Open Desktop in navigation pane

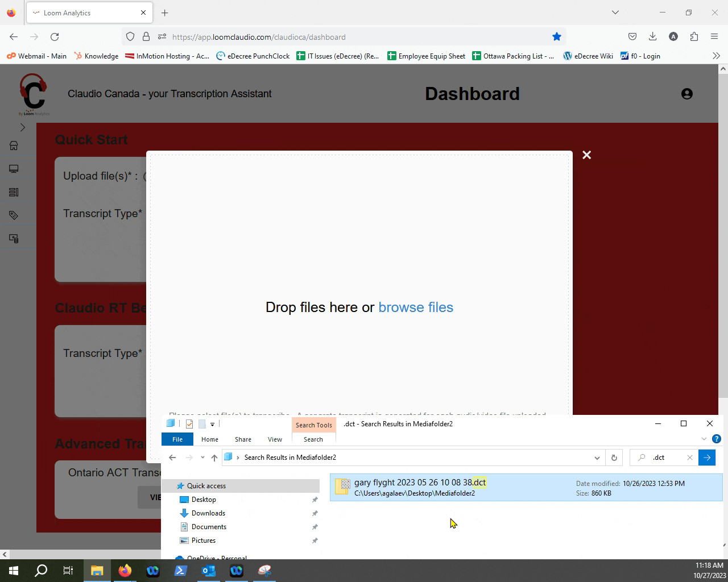point(204,500)
